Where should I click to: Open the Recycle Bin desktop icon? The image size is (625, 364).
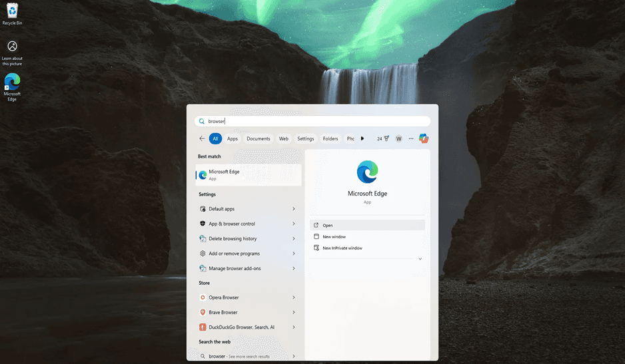12,13
